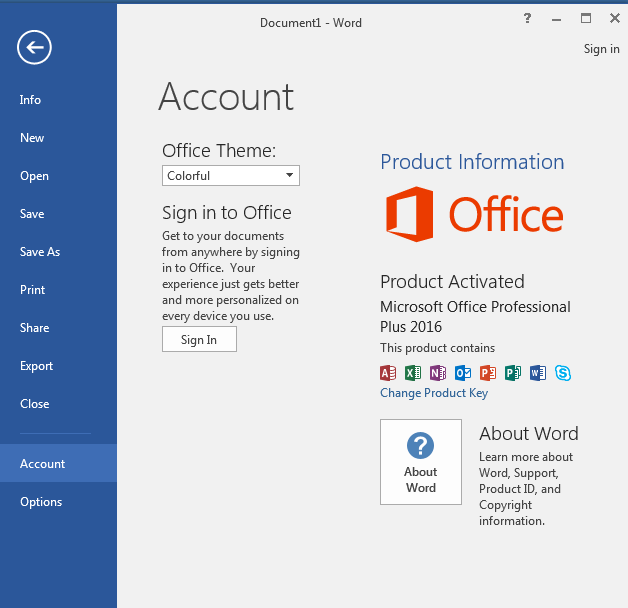Open the Print page
The width and height of the screenshot is (628, 608).
pyautogui.click(x=32, y=290)
